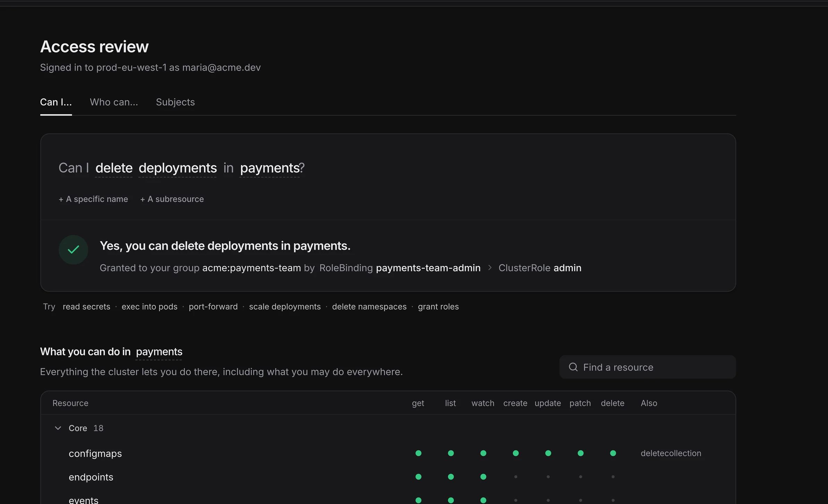
Task: Click the 'Resource' column header
Action: point(70,403)
